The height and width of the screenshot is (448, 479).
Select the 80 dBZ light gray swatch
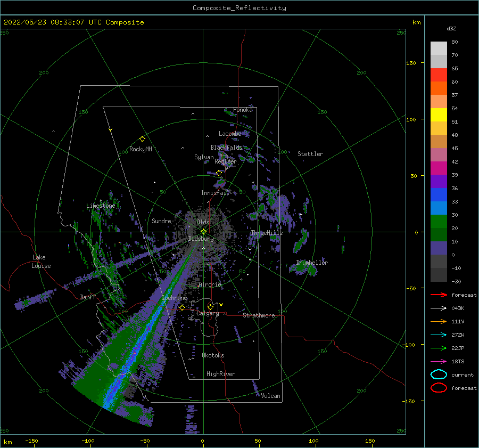[x=439, y=48]
